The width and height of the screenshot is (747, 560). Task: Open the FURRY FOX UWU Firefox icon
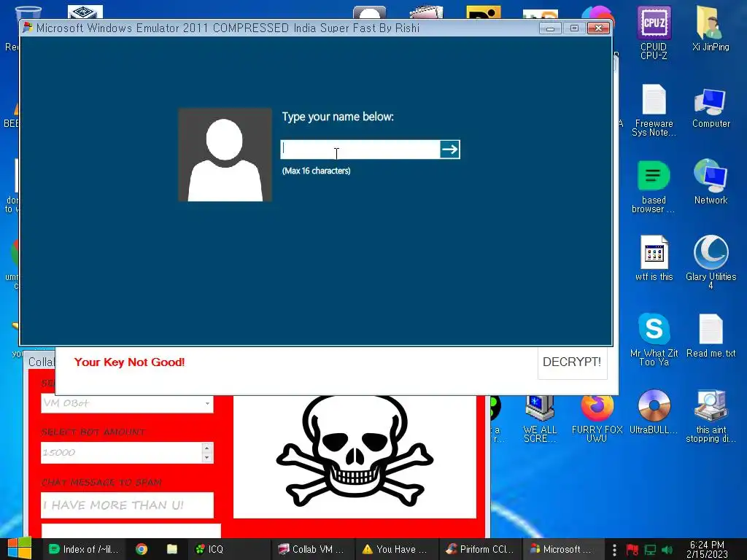tap(597, 419)
